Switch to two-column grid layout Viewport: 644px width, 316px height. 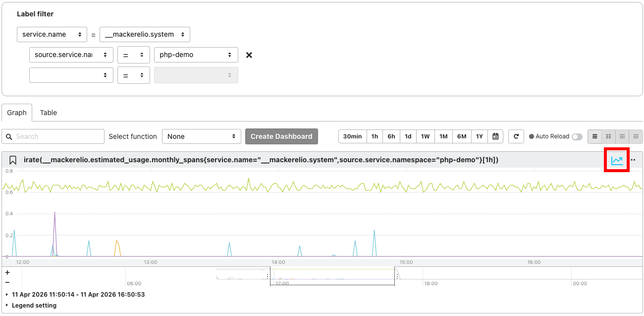(x=608, y=136)
